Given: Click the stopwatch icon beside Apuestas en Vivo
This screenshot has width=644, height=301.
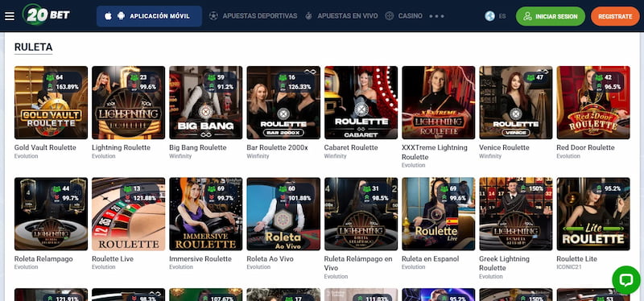Looking at the screenshot, I should coord(309,16).
